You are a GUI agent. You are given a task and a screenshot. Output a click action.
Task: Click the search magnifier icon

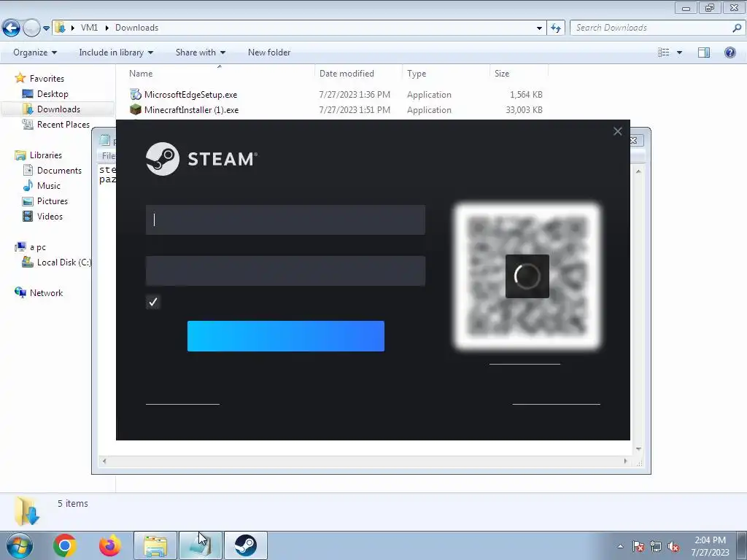point(737,28)
